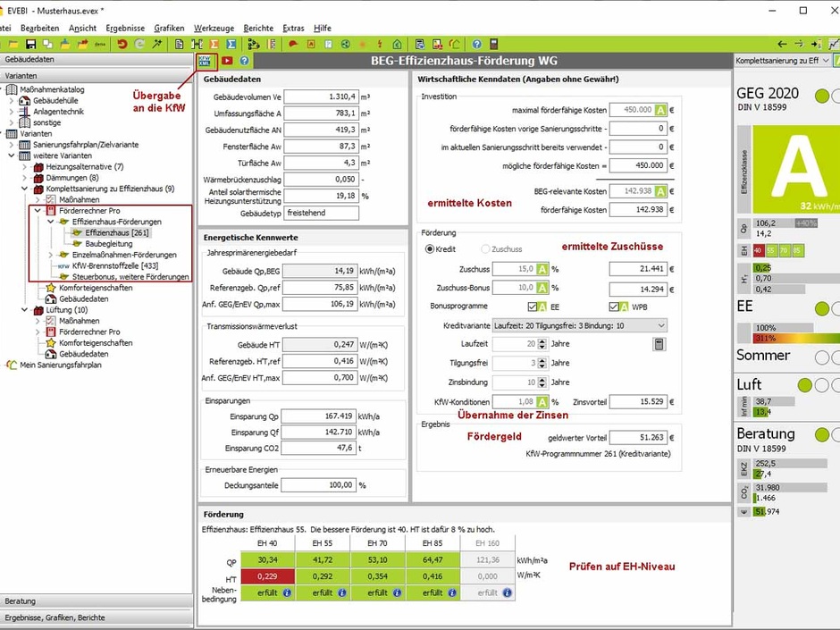Open the Berichte menu
Image resolution: width=840 pixels, height=630 pixels.
coord(258,28)
